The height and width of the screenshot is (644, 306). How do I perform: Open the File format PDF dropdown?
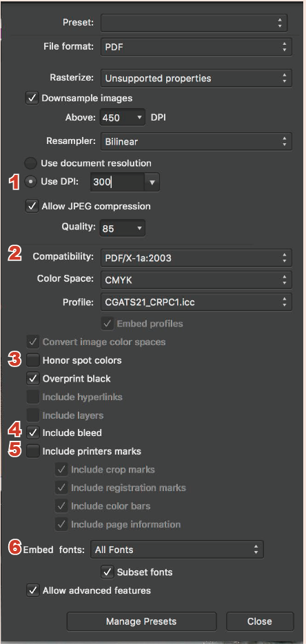196,47
